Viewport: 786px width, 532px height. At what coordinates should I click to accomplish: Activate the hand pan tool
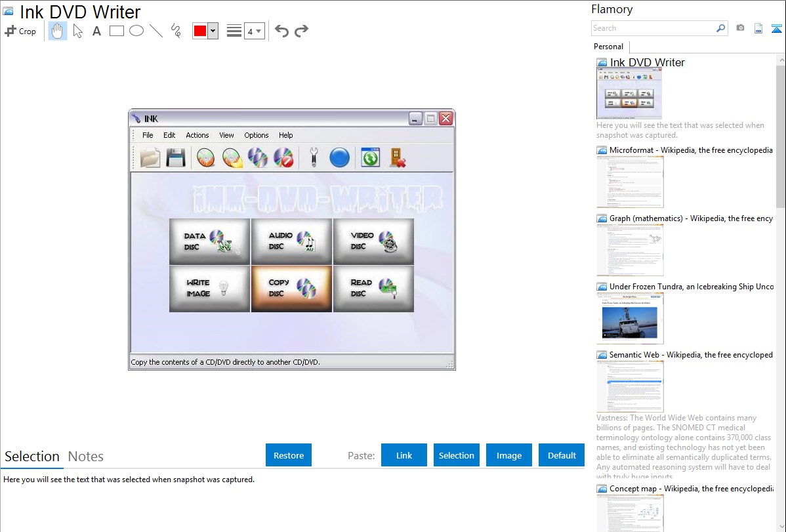click(57, 31)
